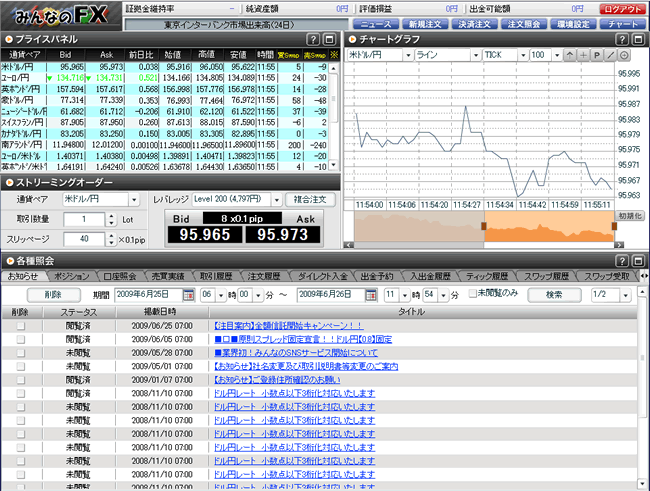Open the TICK timeframe dropdown
Screen dimensions: 650x491
[x=523, y=55]
